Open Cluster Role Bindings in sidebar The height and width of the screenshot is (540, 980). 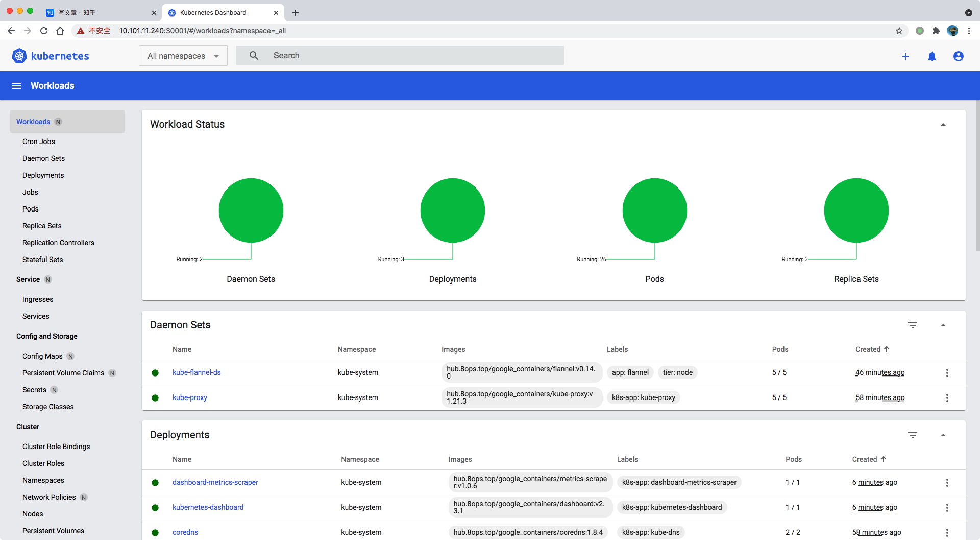[56, 447]
